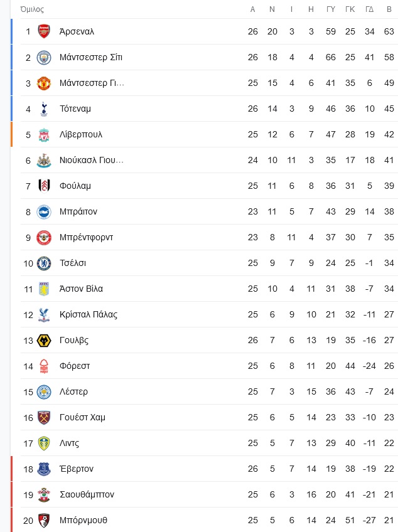Click the West Ham hammers crest
This screenshot has width=398, height=532.
pos(44,418)
